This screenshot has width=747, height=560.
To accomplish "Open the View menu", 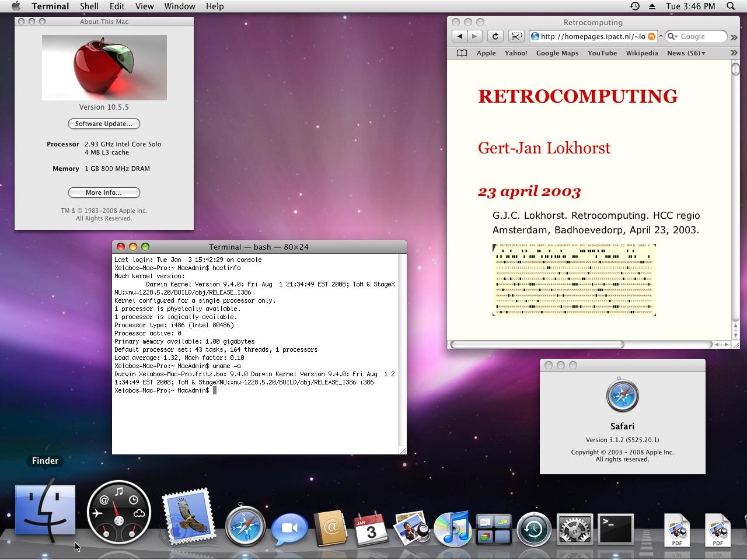I will (x=145, y=6).
